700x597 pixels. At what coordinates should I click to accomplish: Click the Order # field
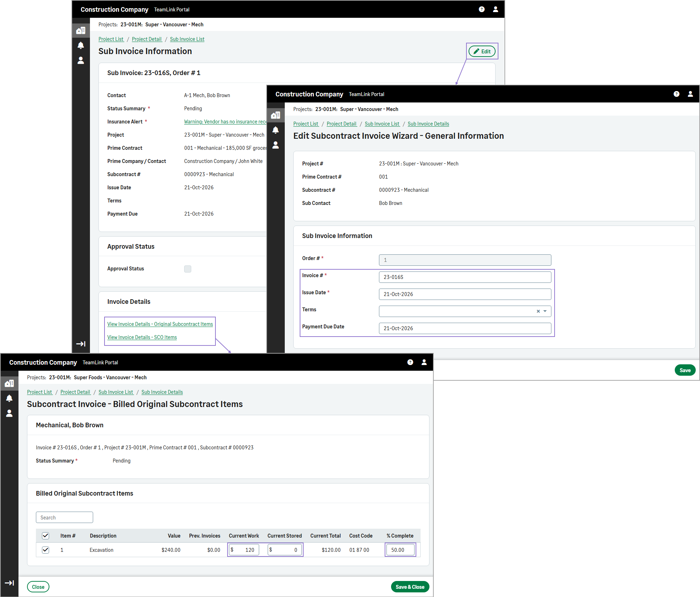[465, 260]
